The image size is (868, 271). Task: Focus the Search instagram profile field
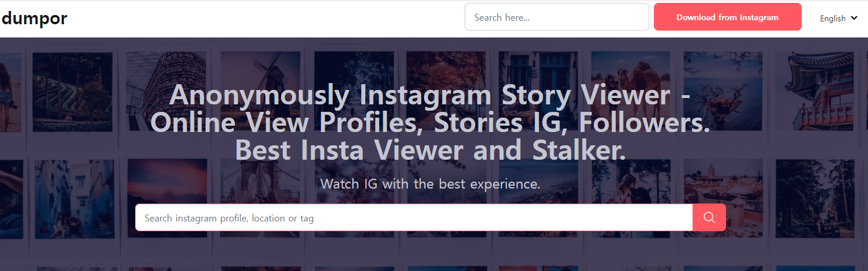point(414,217)
